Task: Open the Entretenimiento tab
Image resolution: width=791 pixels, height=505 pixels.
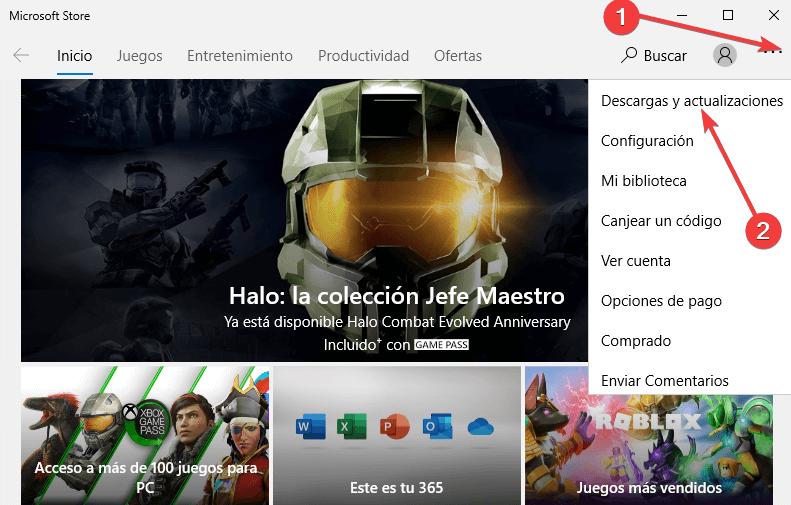Action: pos(240,55)
